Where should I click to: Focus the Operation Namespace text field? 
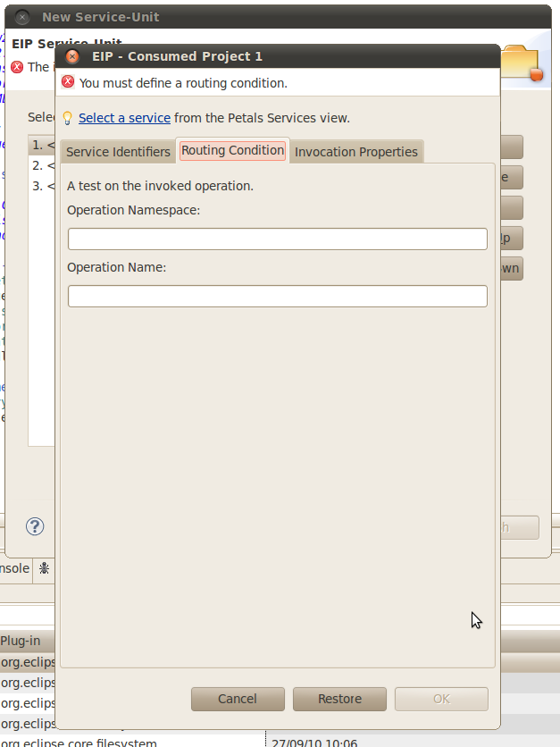click(x=277, y=239)
